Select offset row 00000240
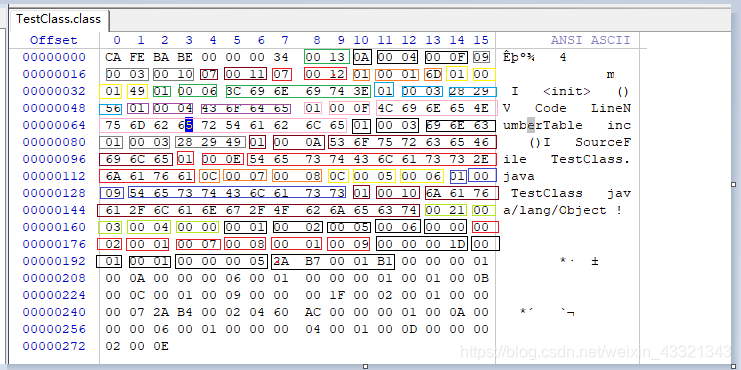This screenshot has width=741, height=370. (54, 312)
